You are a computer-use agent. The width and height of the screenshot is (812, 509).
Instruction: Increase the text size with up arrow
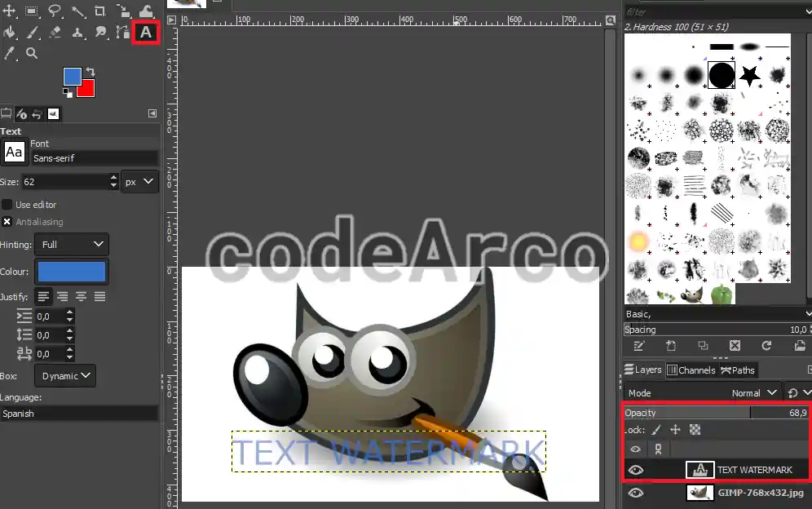coord(113,178)
